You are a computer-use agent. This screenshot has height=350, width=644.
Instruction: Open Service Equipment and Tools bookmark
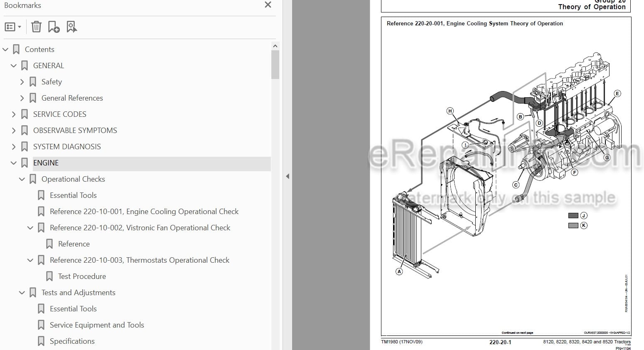pos(97,325)
